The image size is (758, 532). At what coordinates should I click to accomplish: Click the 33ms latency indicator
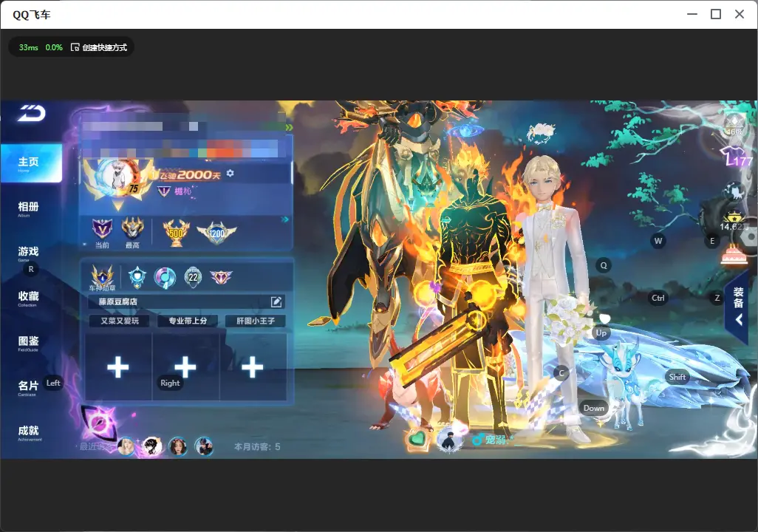[29, 47]
